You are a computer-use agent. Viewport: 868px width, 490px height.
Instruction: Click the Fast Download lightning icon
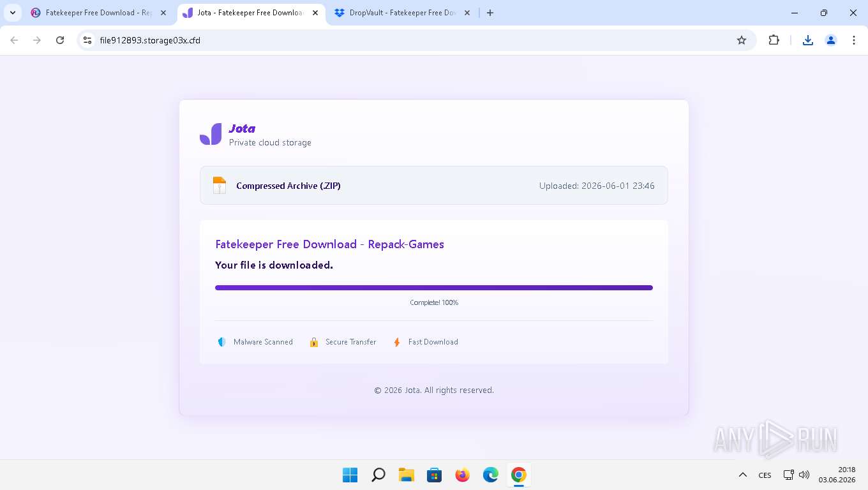pyautogui.click(x=397, y=342)
